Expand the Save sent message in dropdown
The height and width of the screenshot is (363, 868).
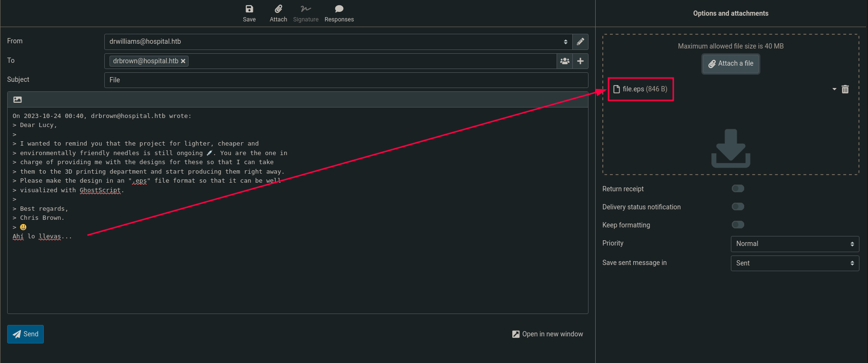[x=794, y=263]
